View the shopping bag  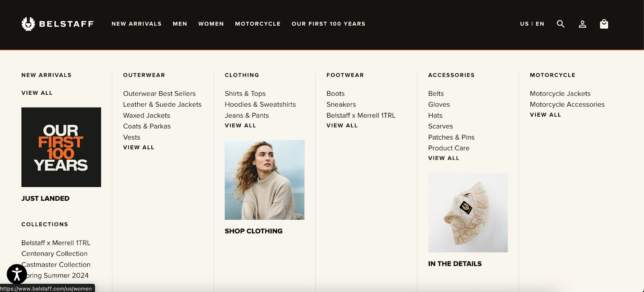pos(604,24)
